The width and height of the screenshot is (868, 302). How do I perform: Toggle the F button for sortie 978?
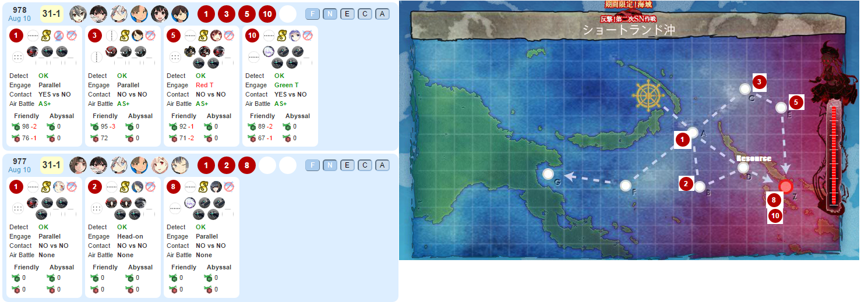[312, 14]
